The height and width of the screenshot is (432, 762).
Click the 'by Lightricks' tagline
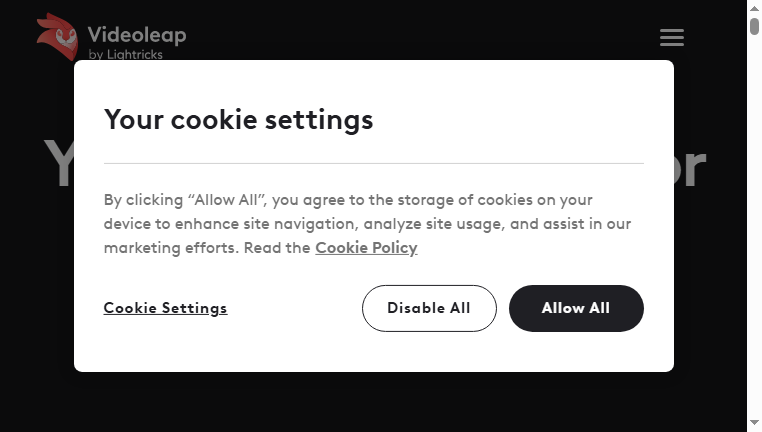(125, 54)
